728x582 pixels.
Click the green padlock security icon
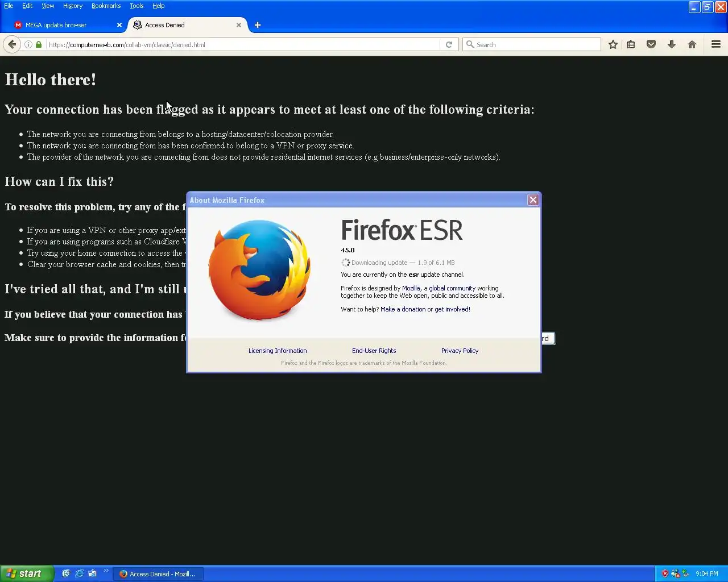(x=39, y=44)
